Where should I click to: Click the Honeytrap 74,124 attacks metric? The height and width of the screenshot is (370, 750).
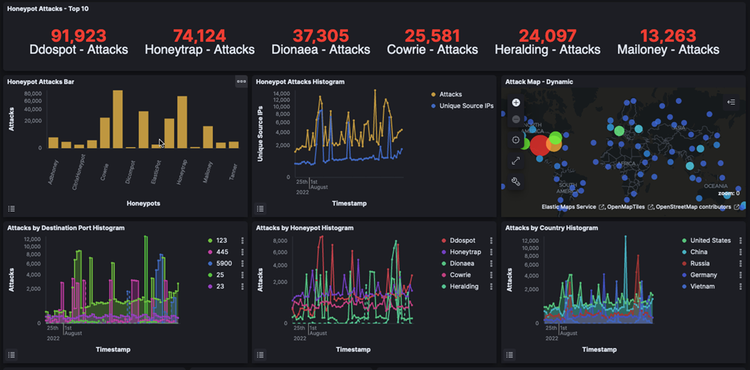[199, 42]
